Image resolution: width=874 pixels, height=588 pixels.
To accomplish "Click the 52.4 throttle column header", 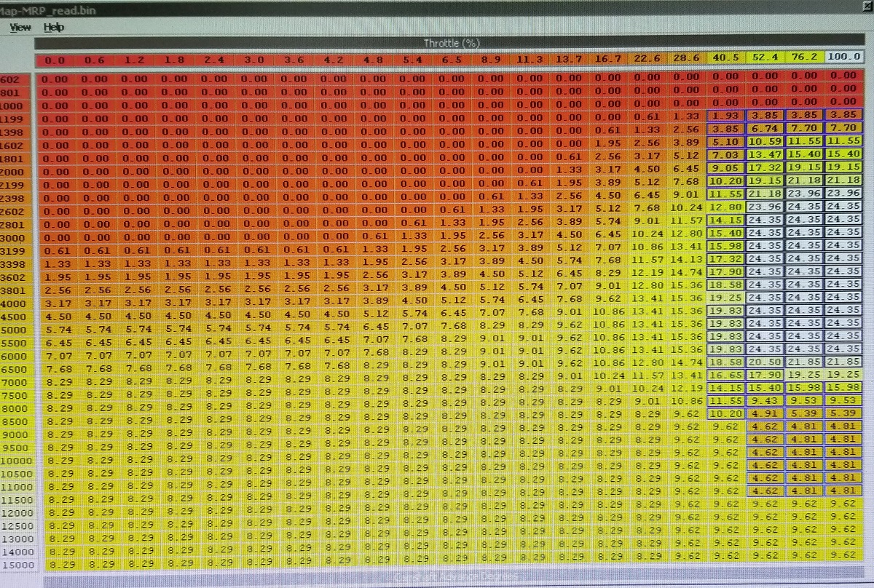I will (x=765, y=59).
